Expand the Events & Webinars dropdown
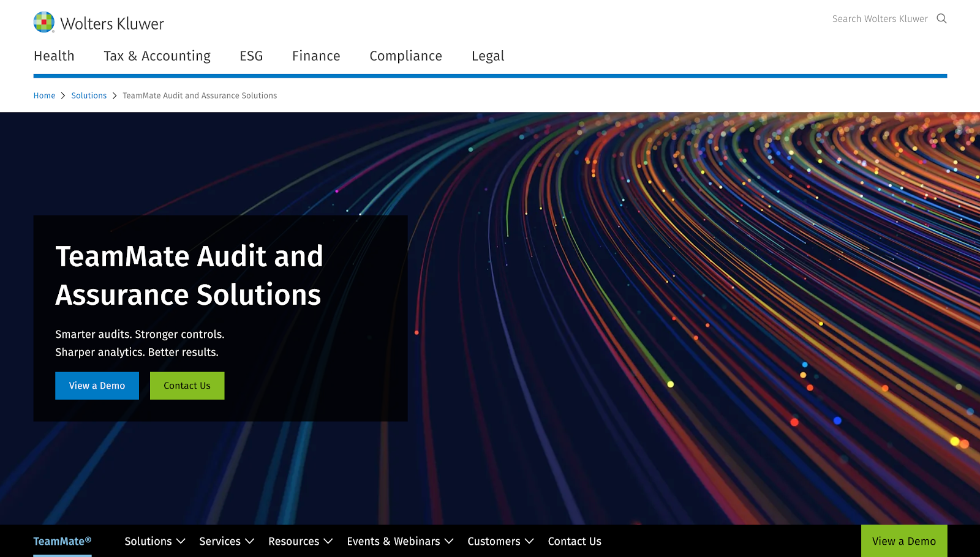Screen dimensions: 980x557 click(401, 541)
